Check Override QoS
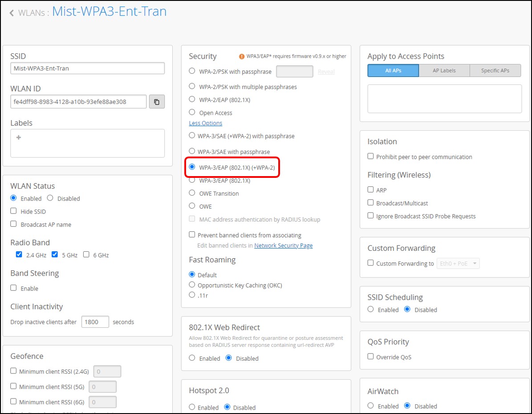Viewport: 532px width, 414px height. (x=370, y=356)
